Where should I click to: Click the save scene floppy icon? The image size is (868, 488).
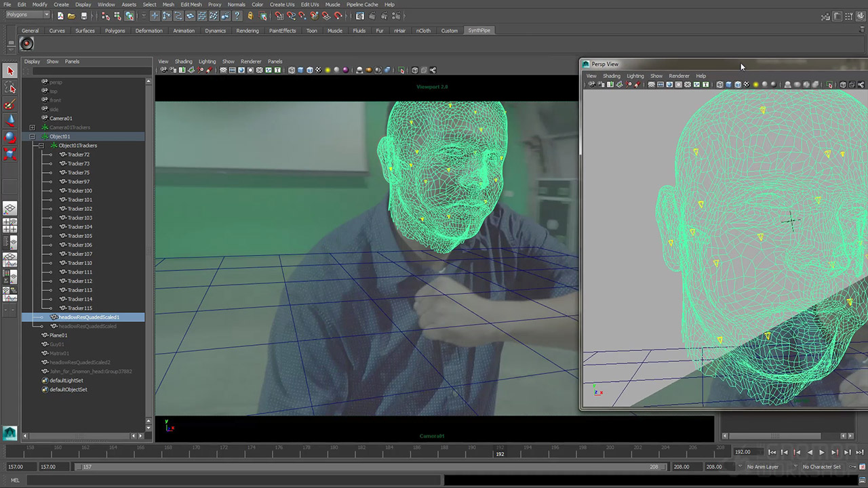84,16
